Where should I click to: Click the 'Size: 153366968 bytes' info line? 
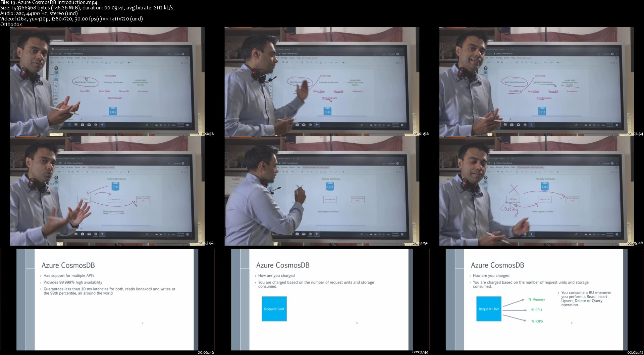tap(87, 8)
